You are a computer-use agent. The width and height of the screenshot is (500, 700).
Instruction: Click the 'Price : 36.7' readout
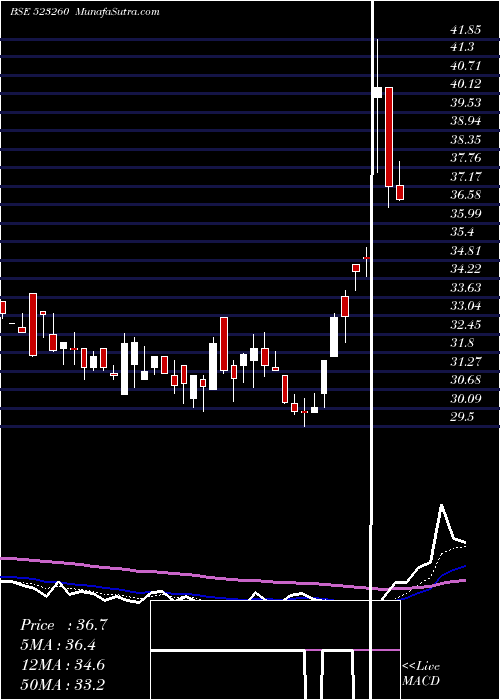(x=64, y=625)
